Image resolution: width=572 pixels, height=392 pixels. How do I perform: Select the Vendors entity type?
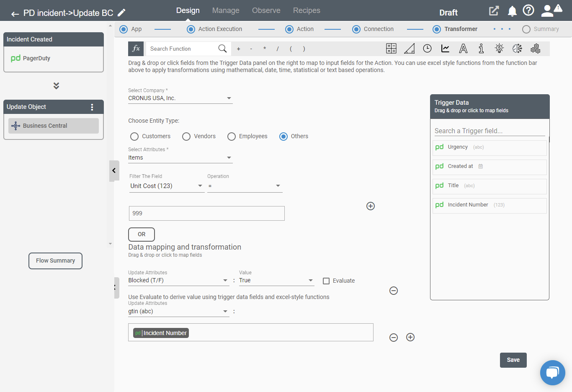pos(186,137)
